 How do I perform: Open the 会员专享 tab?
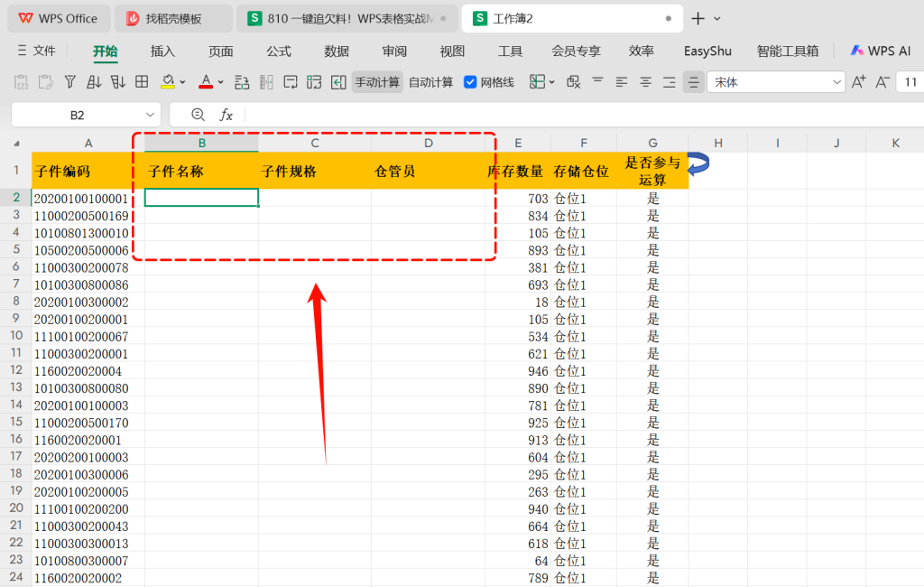coord(576,51)
